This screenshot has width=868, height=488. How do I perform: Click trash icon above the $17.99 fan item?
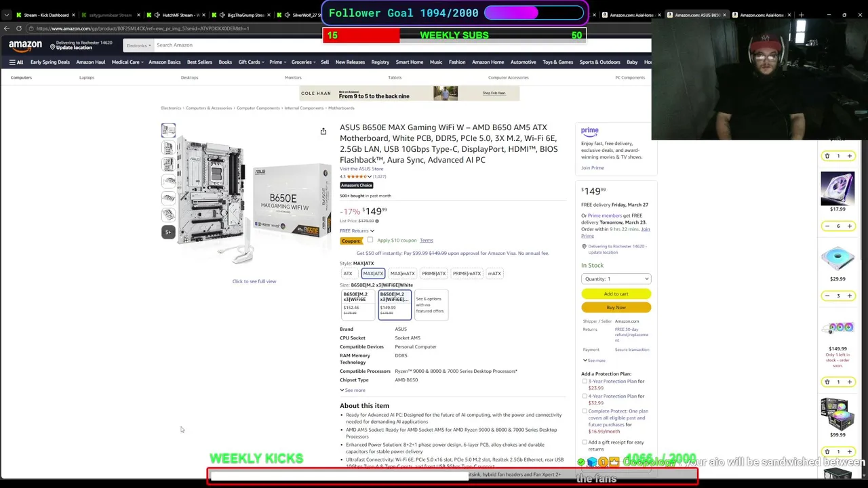[x=827, y=156]
